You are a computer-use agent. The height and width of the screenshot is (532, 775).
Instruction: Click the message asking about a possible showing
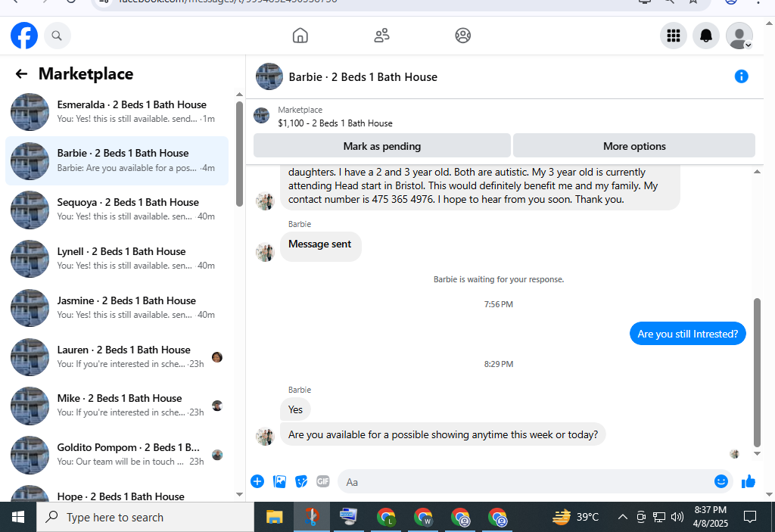point(443,434)
